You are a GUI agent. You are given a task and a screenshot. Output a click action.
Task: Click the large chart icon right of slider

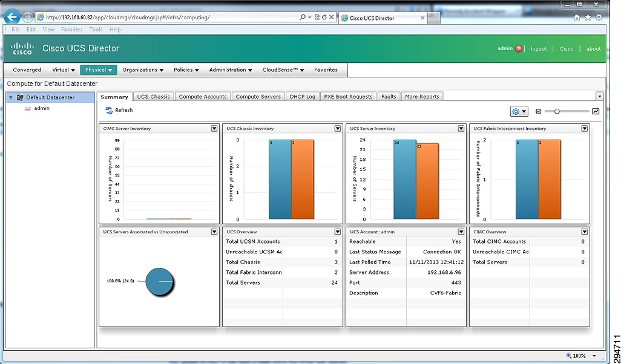pos(596,112)
